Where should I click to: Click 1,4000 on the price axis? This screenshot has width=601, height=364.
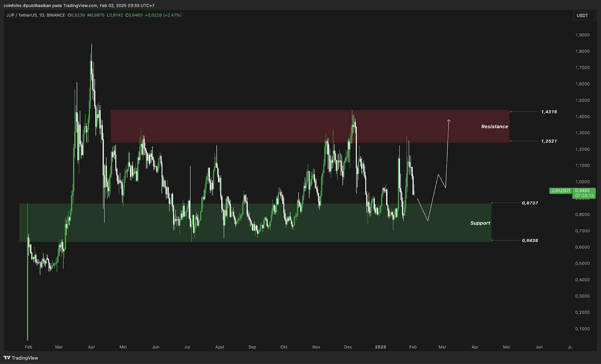583,117
